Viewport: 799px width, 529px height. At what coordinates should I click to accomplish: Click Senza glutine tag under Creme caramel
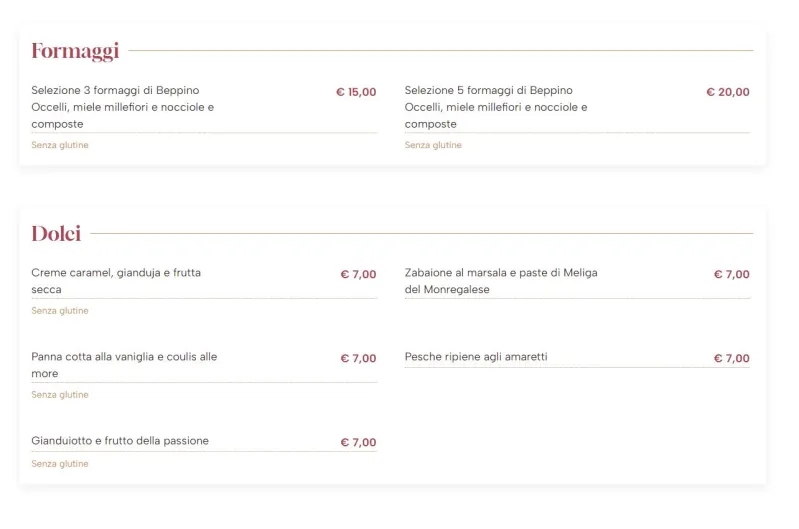coord(60,311)
